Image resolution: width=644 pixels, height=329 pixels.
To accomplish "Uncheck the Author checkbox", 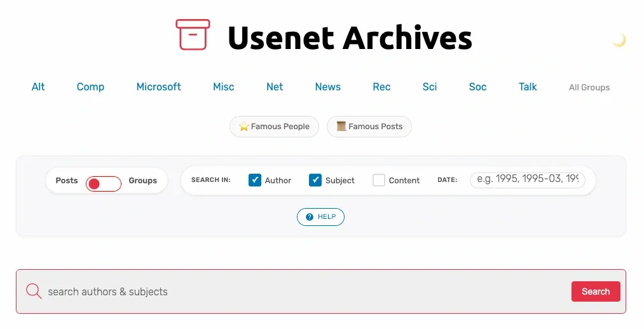I will click(x=255, y=180).
